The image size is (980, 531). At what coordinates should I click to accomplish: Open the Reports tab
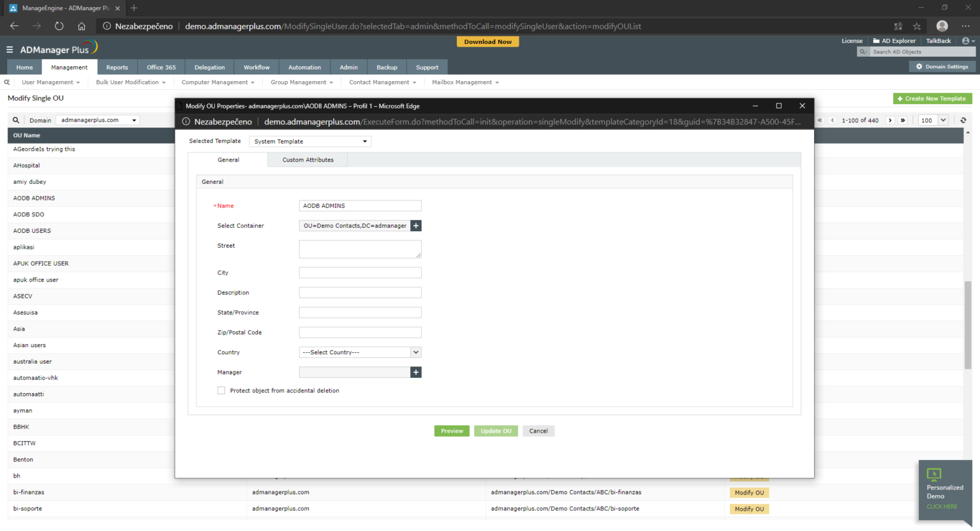[117, 68]
